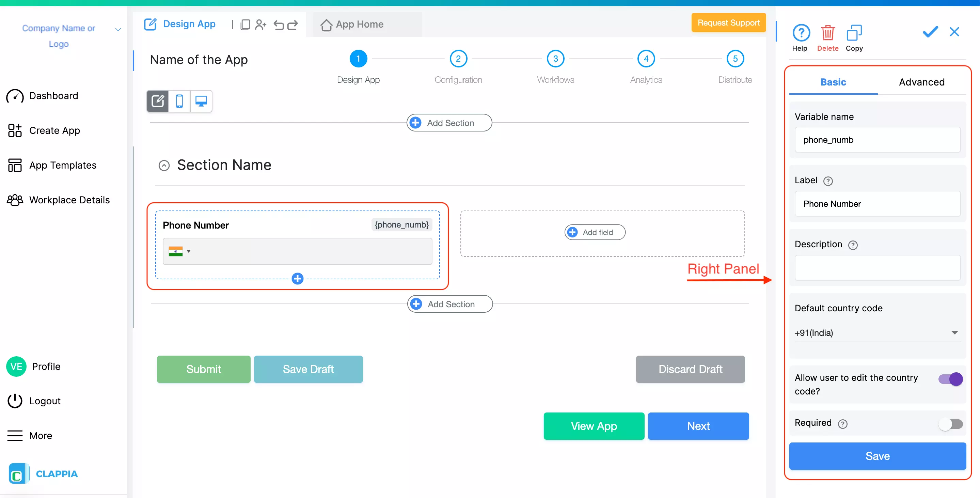Switch to mobile preview icon
The image size is (980, 498).
(x=179, y=101)
